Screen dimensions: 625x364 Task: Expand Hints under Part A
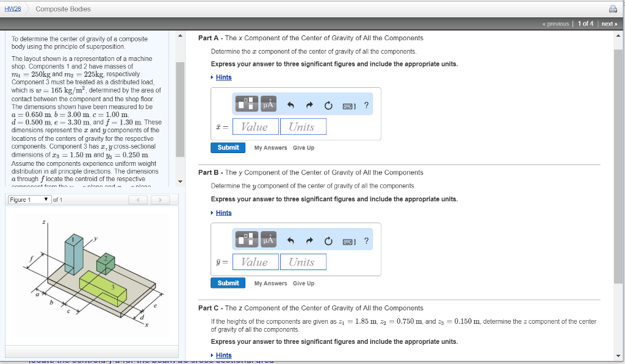click(223, 77)
